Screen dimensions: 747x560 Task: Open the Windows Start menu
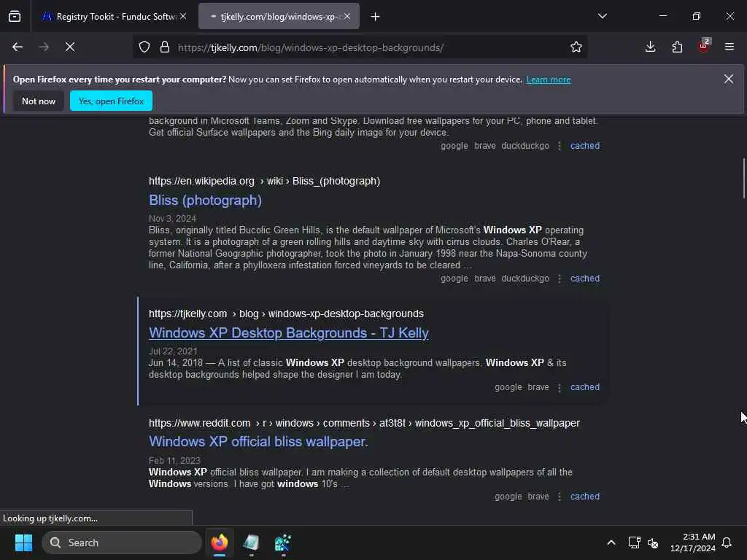pyautogui.click(x=23, y=542)
